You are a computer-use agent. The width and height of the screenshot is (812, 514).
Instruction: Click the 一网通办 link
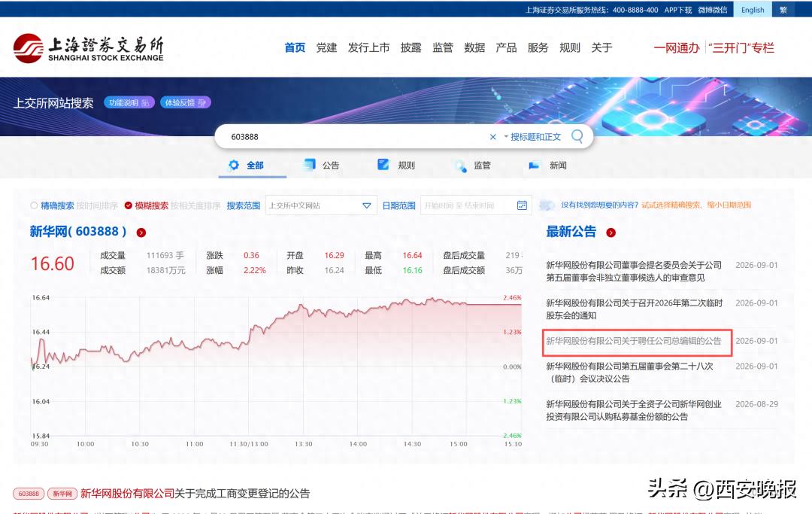click(677, 48)
